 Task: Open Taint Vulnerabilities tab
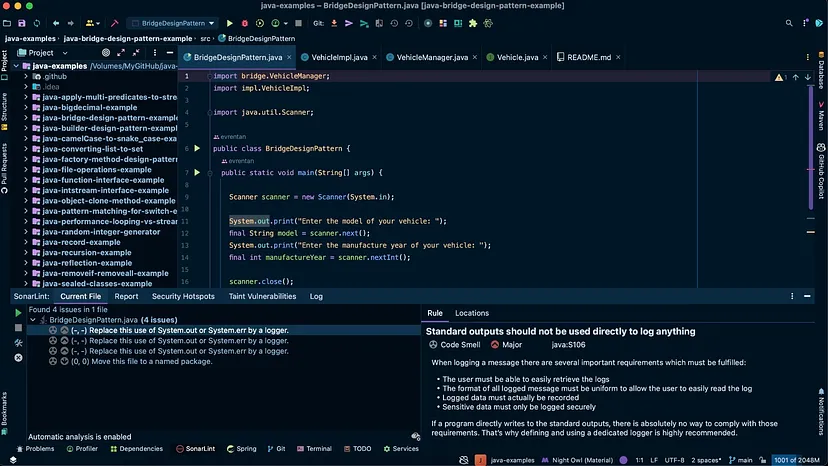pyautogui.click(x=262, y=296)
